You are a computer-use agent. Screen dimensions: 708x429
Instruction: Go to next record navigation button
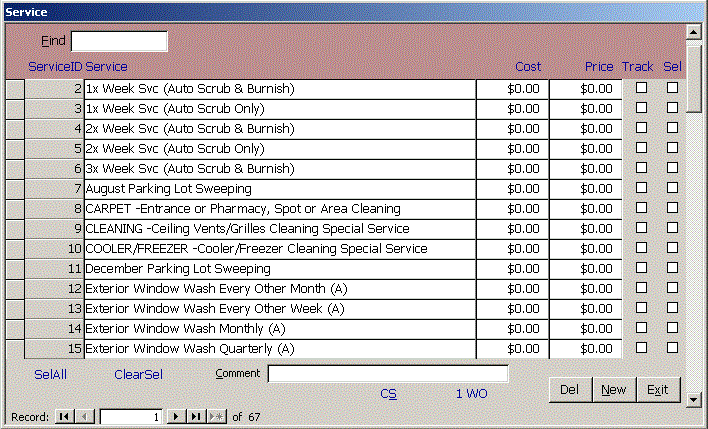(x=176, y=416)
